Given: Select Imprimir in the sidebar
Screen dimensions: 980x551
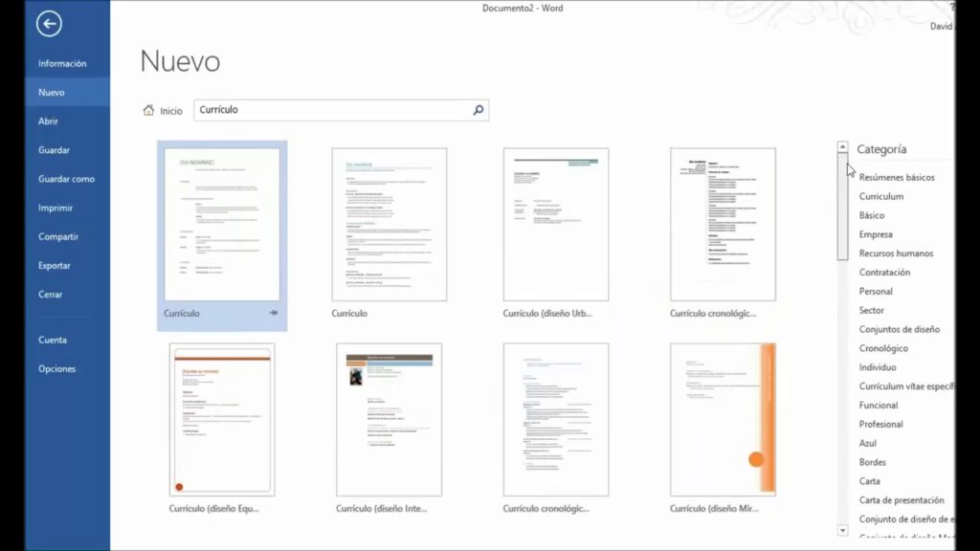Looking at the screenshot, I should pyautogui.click(x=59, y=207).
